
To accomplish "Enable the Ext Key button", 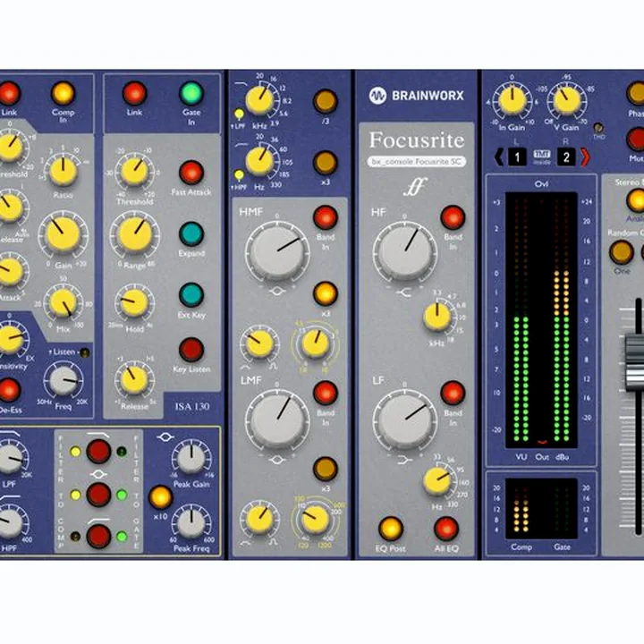I will pos(191,295).
